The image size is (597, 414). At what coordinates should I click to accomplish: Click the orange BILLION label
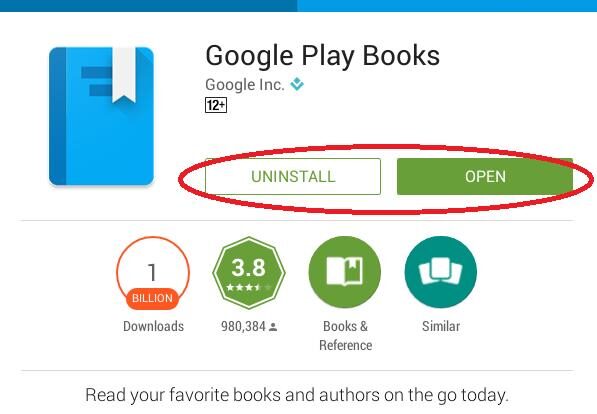tap(152, 298)
